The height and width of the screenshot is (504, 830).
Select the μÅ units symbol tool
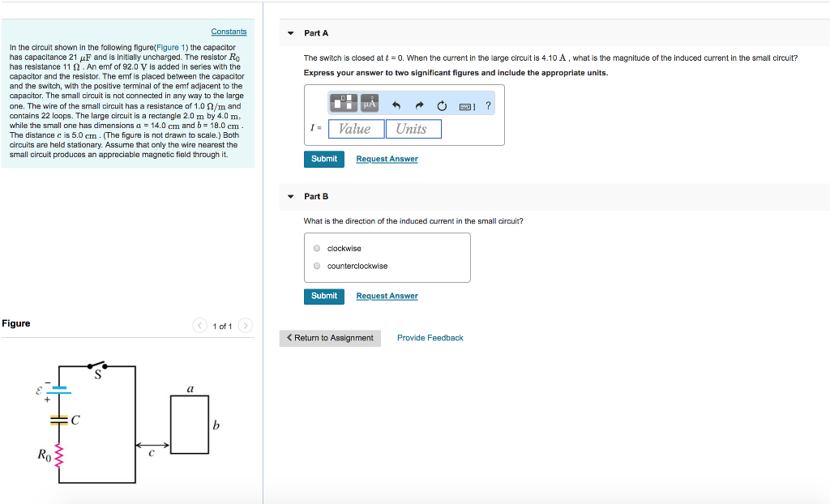coord(370,103)
